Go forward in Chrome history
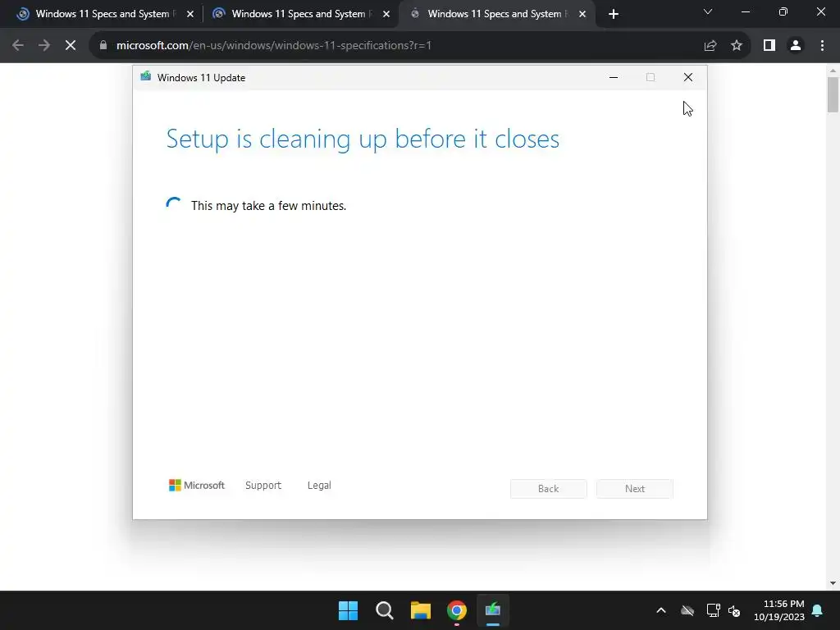Screen dimensions: 840x630 (x=44, y=46)
